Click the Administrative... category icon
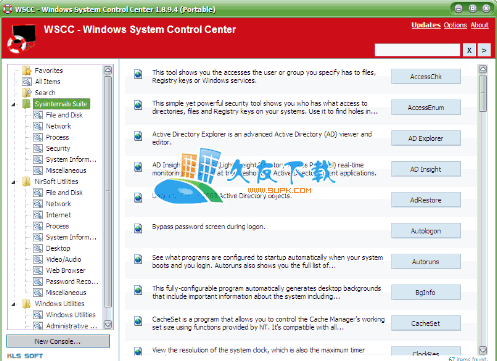Viewport: 497px width, 361px height. [x=38, y=325]
